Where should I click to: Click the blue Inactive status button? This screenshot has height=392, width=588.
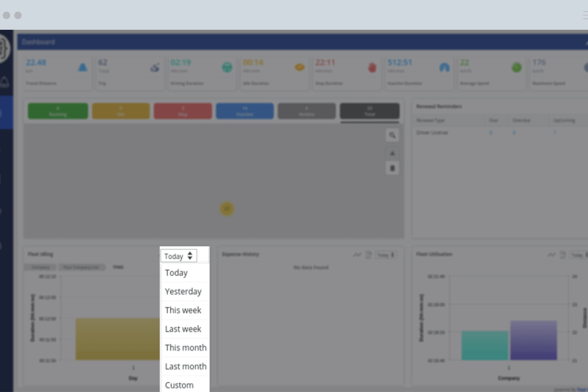[245, 111]
